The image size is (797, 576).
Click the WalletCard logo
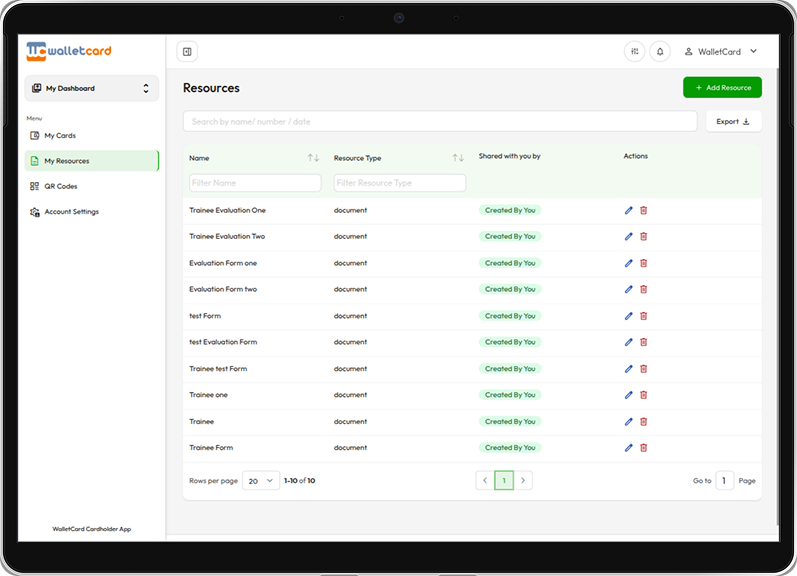(x=69, y=51)
